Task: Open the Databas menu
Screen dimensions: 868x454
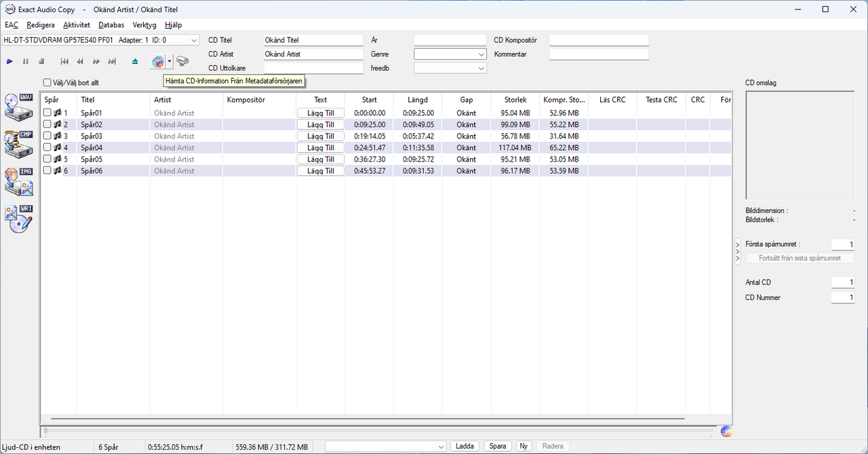Action: (111, 25)
